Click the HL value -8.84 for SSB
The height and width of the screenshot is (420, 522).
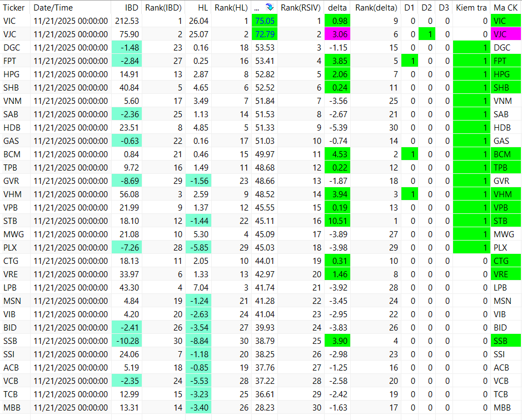tap(198, 341)
